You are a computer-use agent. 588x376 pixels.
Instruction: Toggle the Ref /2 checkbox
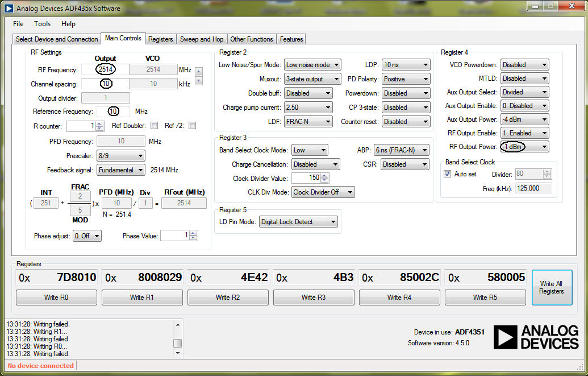pyautogui.click(x=192, y=126)
